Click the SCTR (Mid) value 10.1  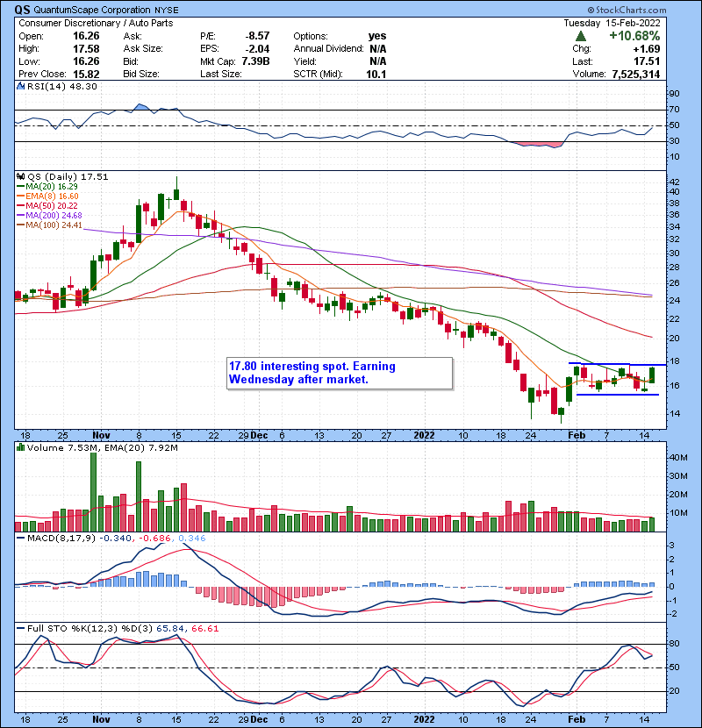pos(376,75)
